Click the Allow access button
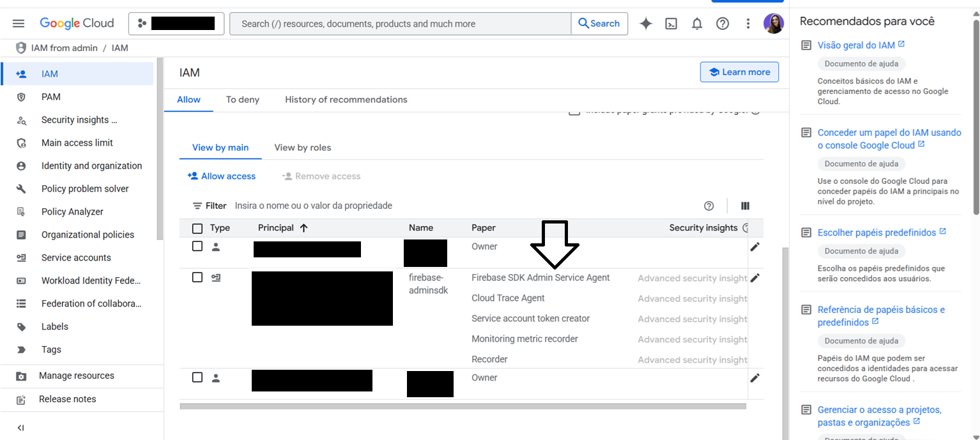Image resolution: width=980 pixels, height=440 pixels. coord(221,176)
